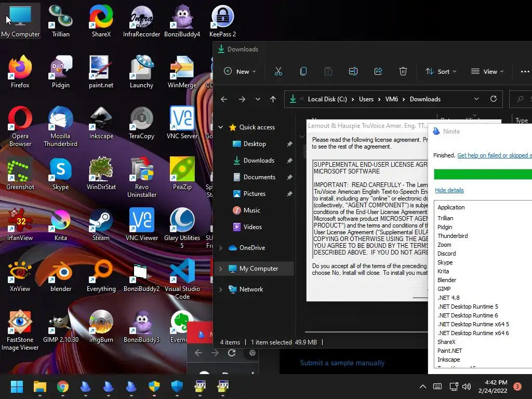Click the Rename icon in Explorer toolbar
The image size is (532, 399).
[353, 71]
